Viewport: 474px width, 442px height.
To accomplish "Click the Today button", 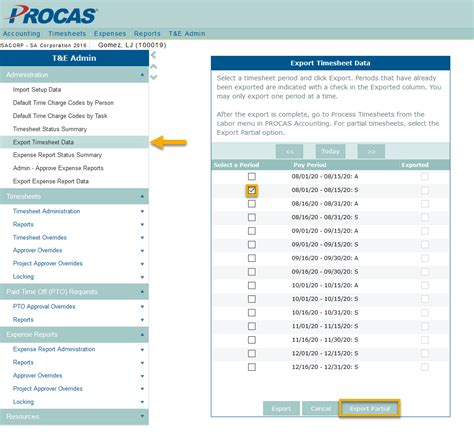I will click(x=330, y=151).
